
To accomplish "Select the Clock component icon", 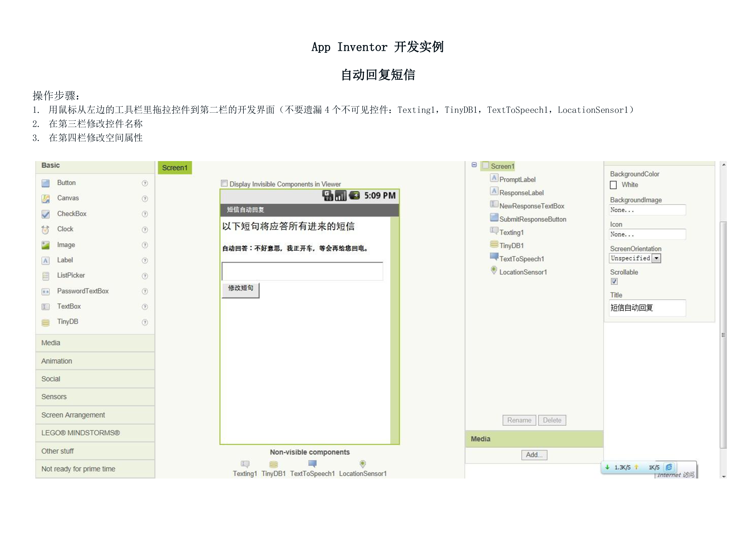I will point(45,230).
